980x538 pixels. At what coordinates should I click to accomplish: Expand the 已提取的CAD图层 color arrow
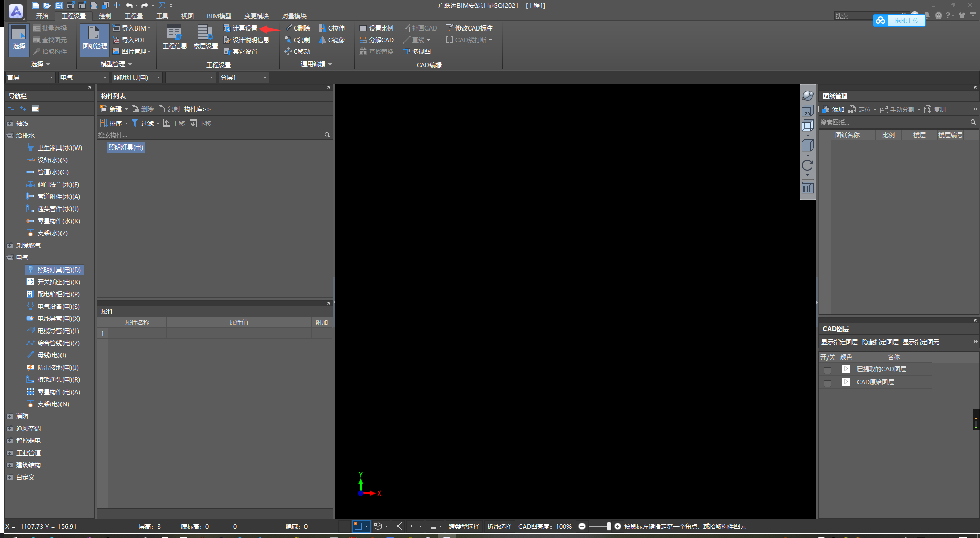pos(846,369)
